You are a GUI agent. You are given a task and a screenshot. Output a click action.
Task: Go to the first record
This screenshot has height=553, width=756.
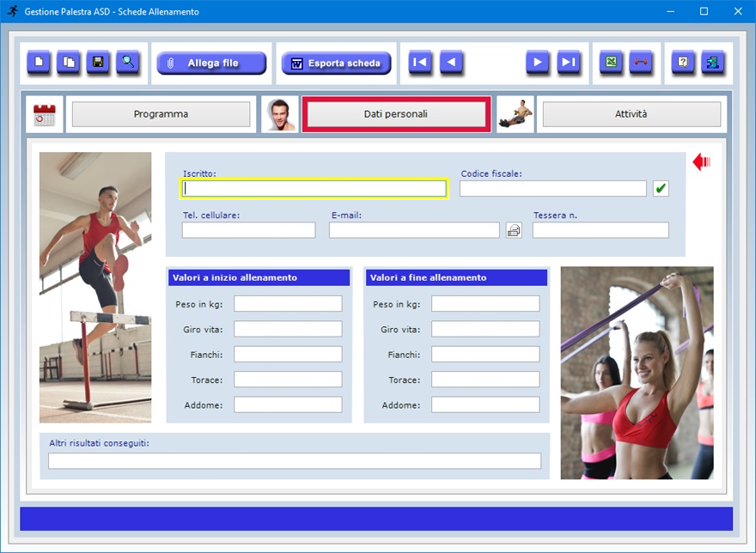(420, 62)
